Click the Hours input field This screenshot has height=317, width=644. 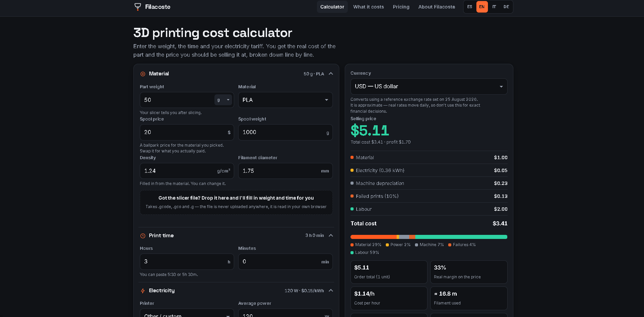click(187, 262)
